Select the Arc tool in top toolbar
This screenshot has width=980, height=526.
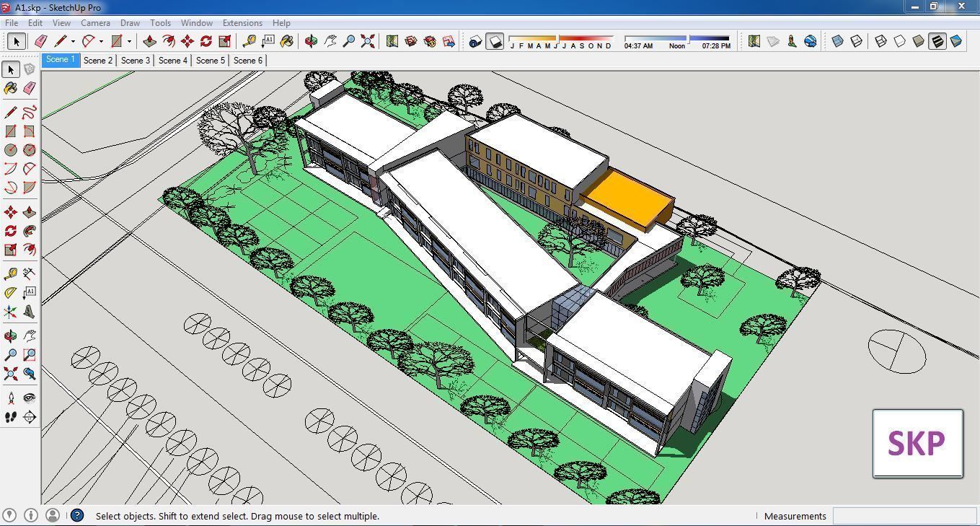(x=89, y=41)
